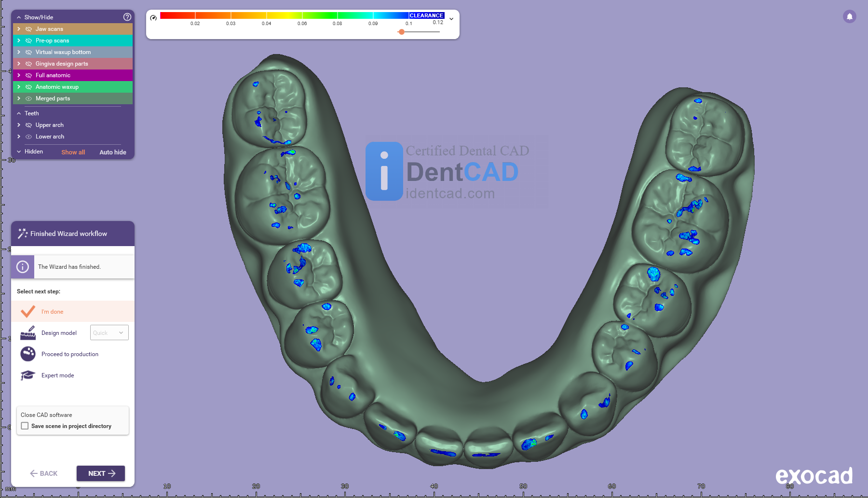Select the Design model icon
Viewport: 868px width, 498px height.
[x=28, y=333]
